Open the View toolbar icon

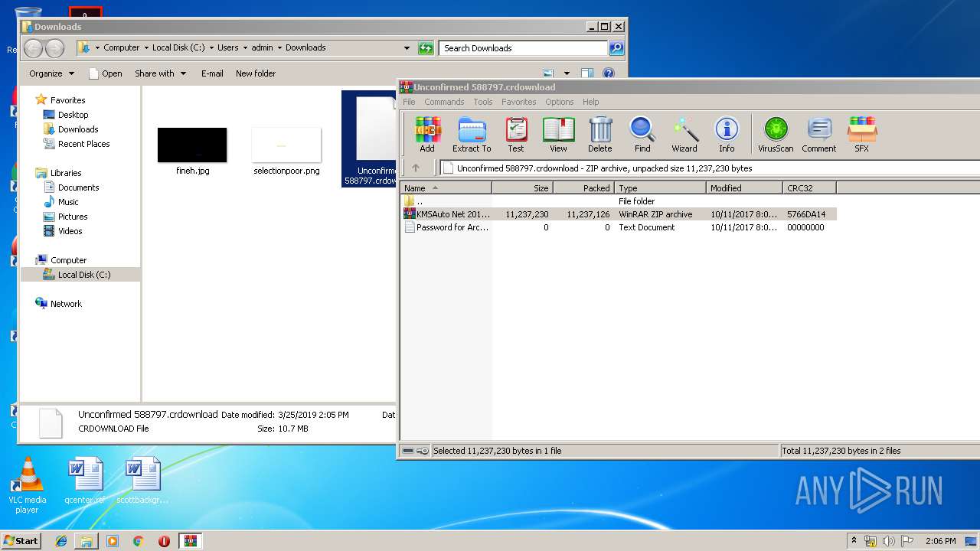click(558, 135)
